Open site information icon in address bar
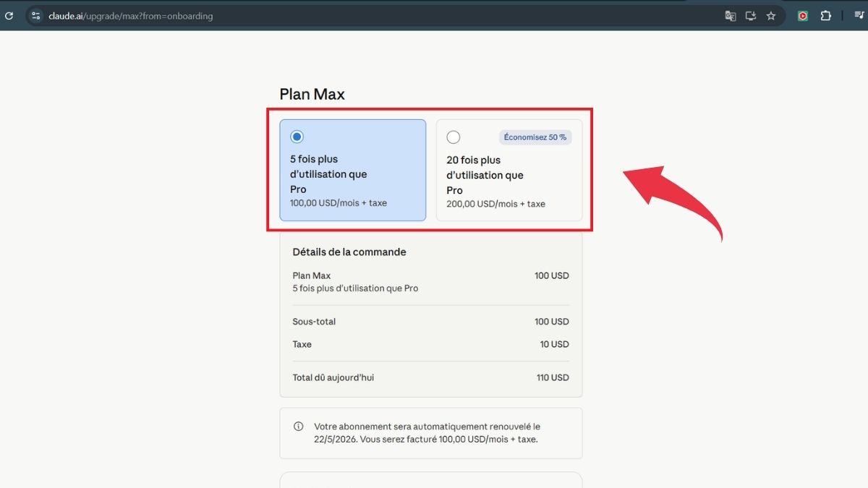 click(x=36, y=16)
